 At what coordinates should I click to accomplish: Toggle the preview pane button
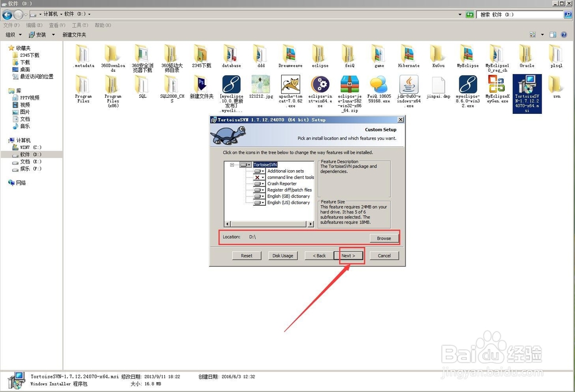(553, 35)
